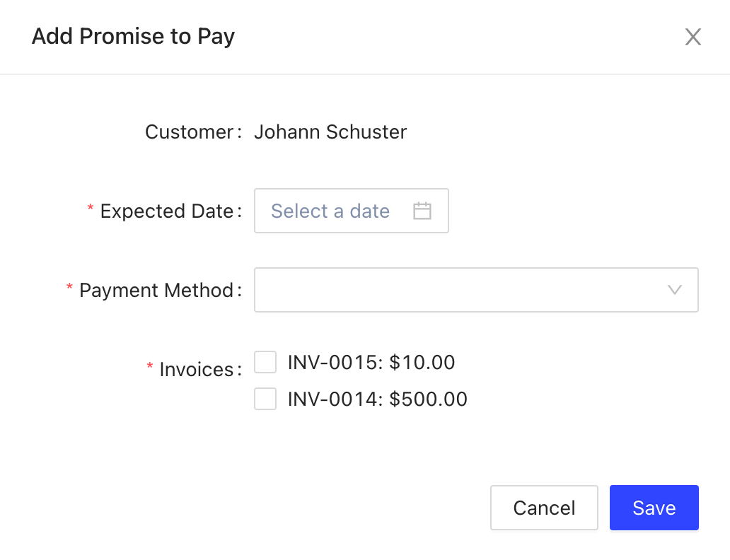Click the calendar icon in Expected Date

(422, 211)
